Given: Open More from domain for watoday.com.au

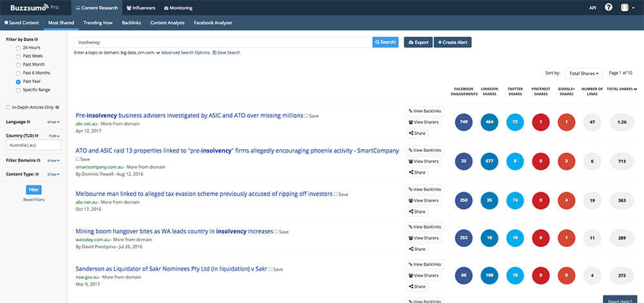Looking at the screenshot, I should [x=132, y=239].
